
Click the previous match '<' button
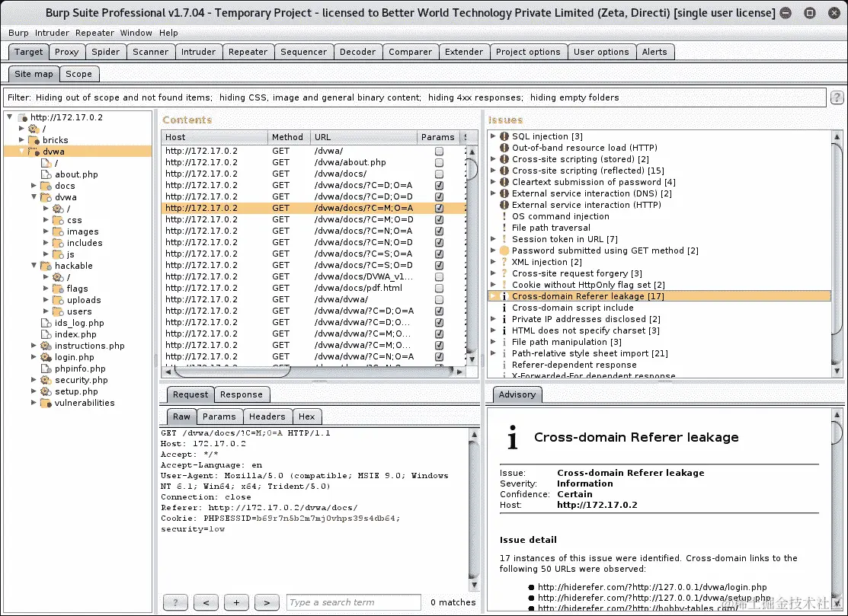[x=206, y=602]
